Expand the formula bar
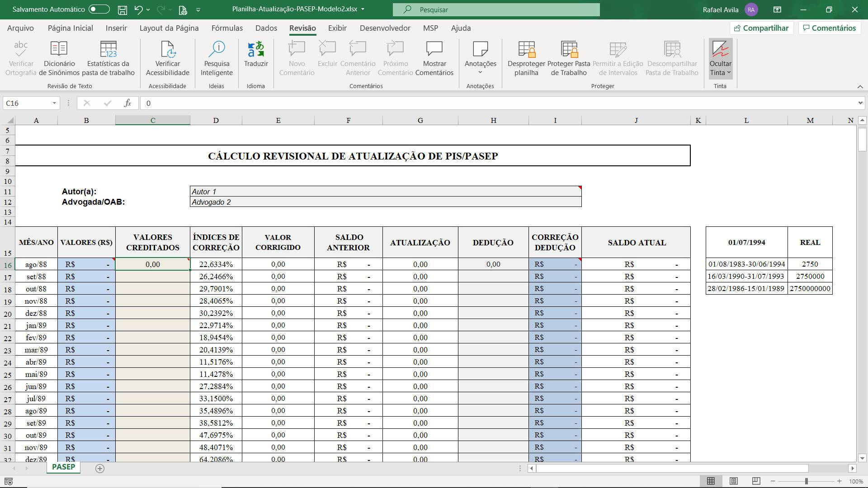 [x=860, y=103]
